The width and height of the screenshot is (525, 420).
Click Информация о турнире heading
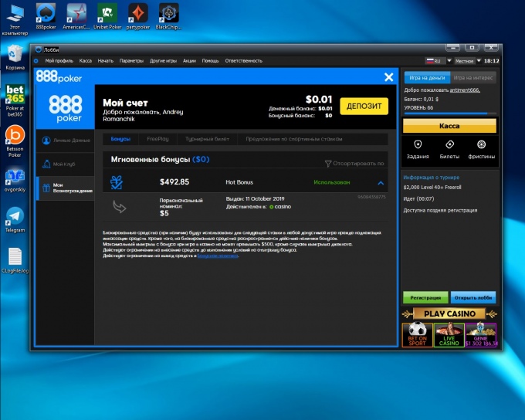[432, 178]
